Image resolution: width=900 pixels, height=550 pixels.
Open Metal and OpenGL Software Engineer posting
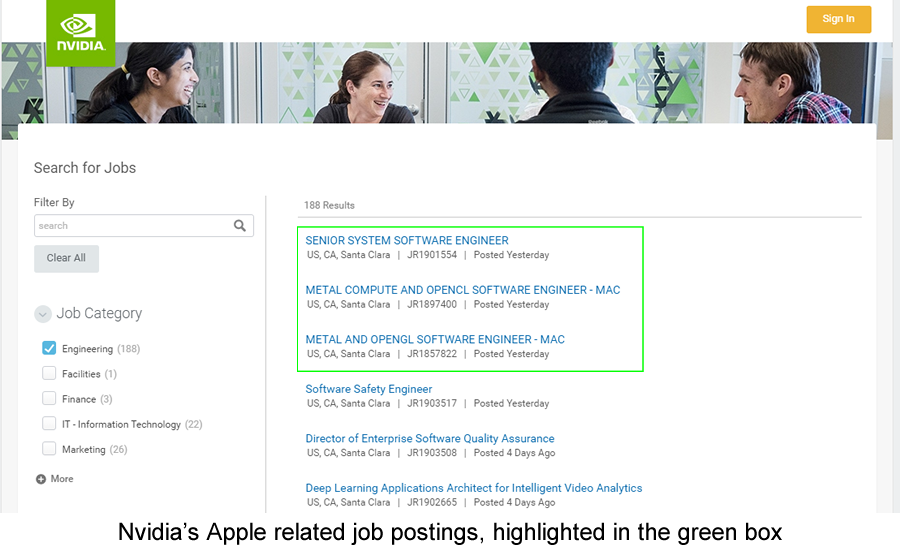[x=435, y=339]
